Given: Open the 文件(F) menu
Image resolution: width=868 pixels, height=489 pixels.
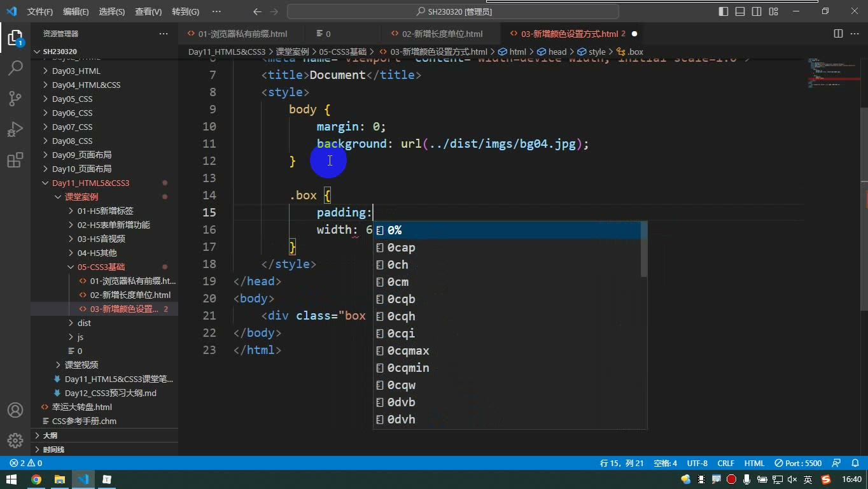Looking at the screenshot, I should (x=40, y=11).
